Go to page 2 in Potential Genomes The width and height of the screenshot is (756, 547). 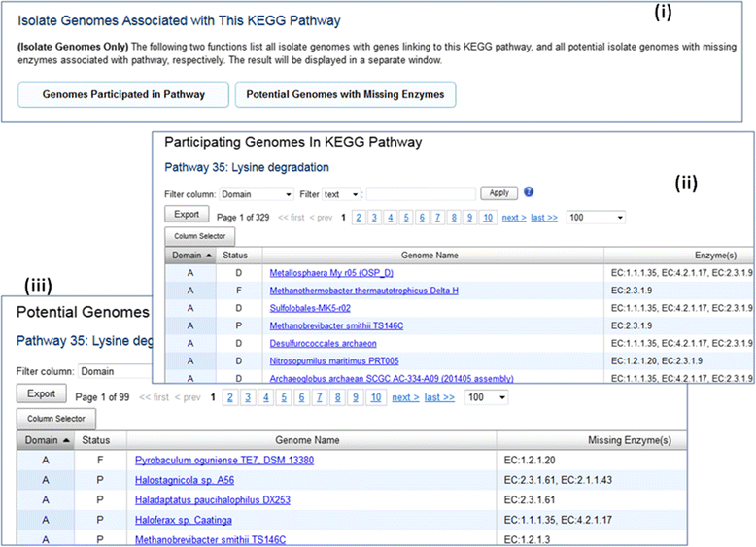click(230, 397)
